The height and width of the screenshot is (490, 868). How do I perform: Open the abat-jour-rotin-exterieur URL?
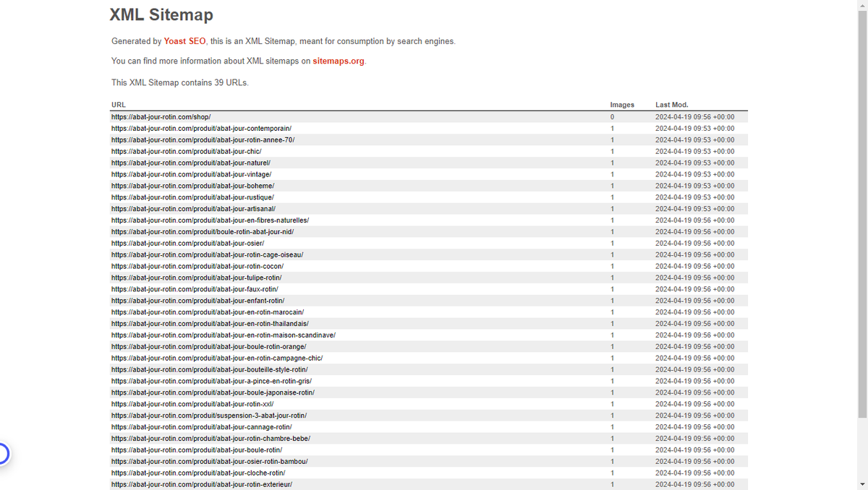(202, 484)
